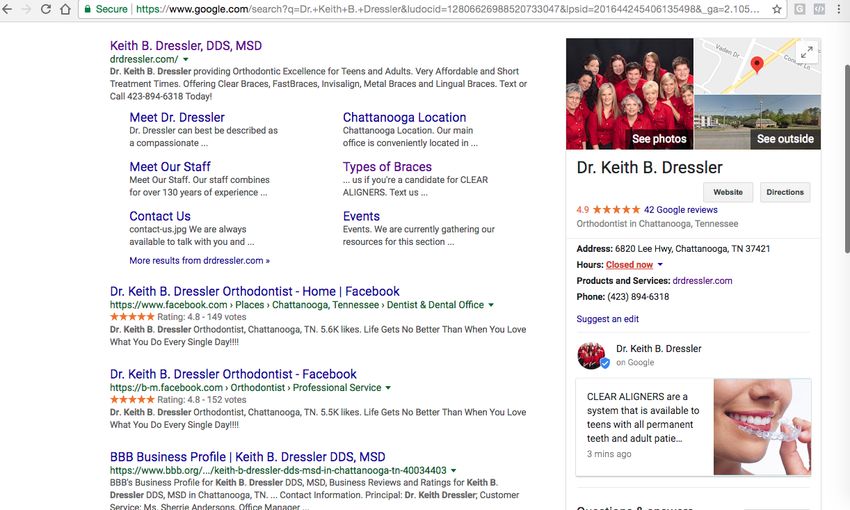Screen dimensions: 850x510
Task: Click the Website button in knowledge panel
Action: tap(728, 192)
